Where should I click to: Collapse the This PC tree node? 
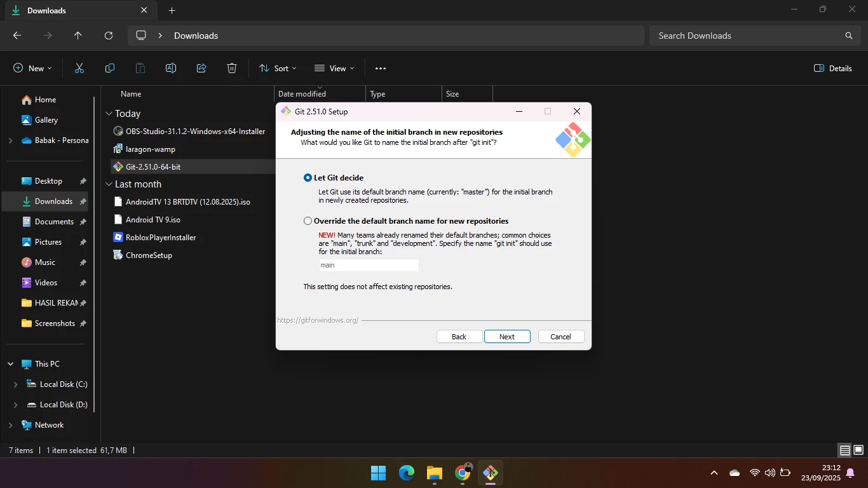11,364
